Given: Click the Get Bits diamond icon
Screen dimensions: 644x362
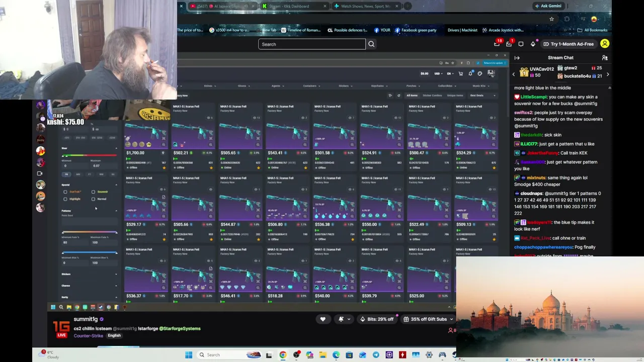Looking at the screenshot, I should (x=533, y=44).
